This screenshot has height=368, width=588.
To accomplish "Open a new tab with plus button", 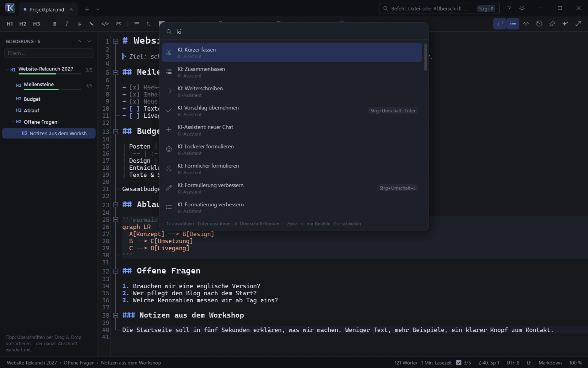I will tap(87, 10).
